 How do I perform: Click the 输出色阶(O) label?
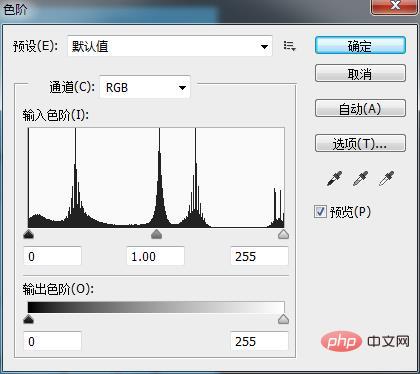tap(58, 289)
